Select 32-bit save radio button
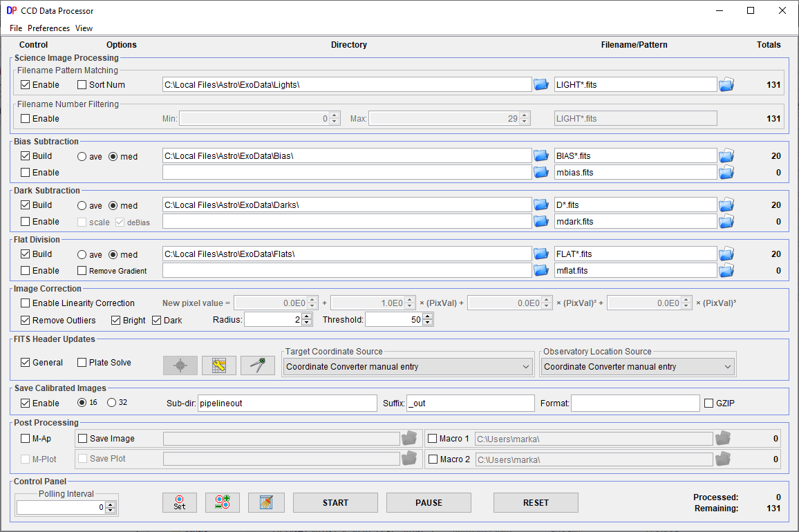The image size is (799, 532). pos(111,403)
